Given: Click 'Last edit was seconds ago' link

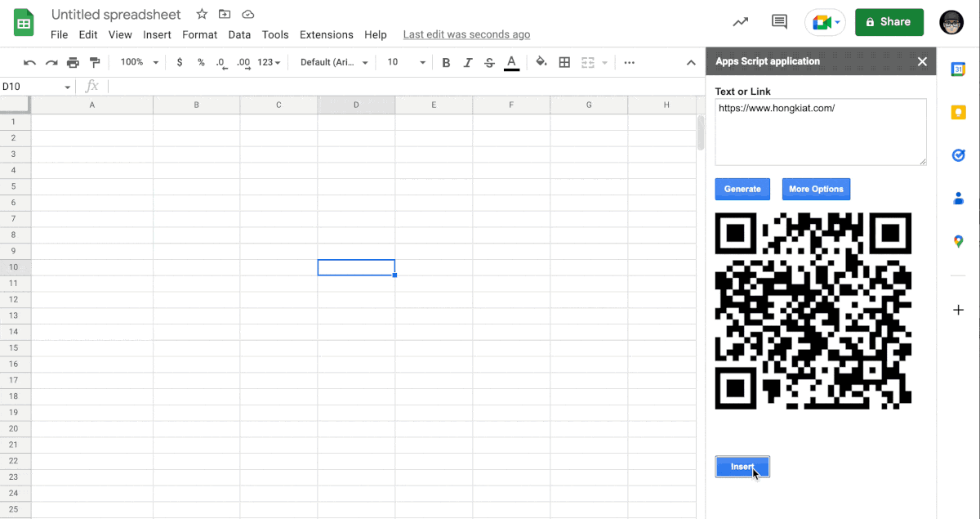Looking at the screenshot, I should (x=466, y=34).
